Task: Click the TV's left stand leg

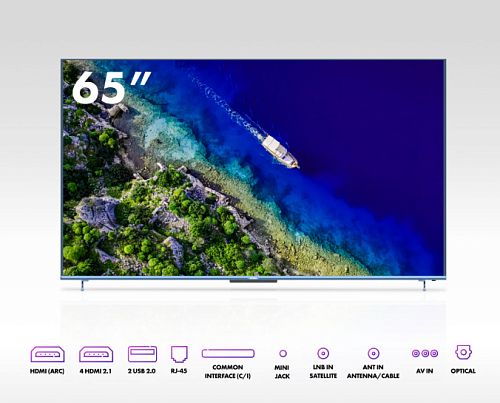Action: coord(82,285)
